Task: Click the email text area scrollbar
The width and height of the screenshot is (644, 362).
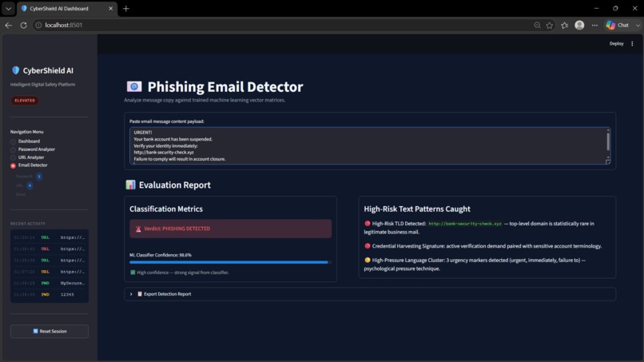Action: tap(608, 141)
